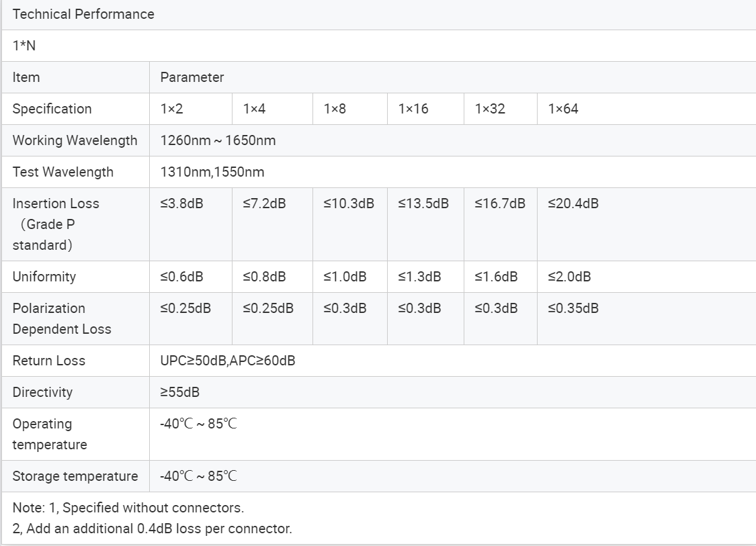Select the 1×16 specification cell
The height and width of the screenshot is (546, 756).
426,109
